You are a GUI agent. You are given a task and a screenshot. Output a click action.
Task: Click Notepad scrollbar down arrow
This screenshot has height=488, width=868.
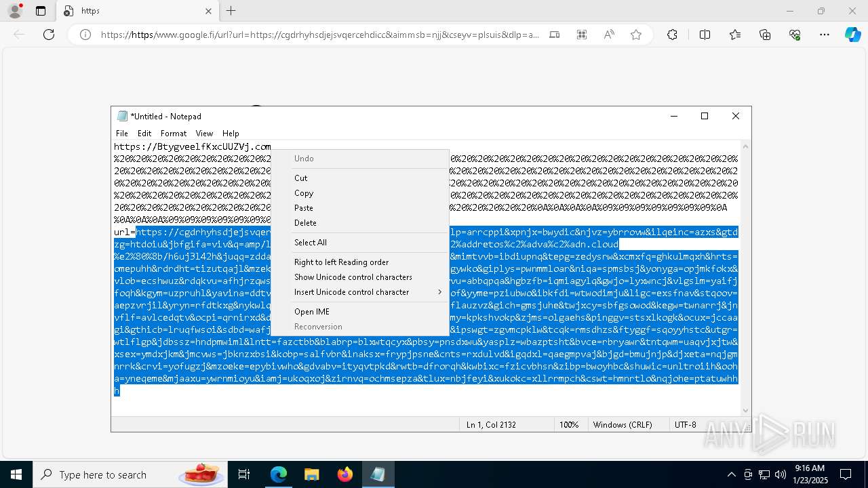[746, 410]
